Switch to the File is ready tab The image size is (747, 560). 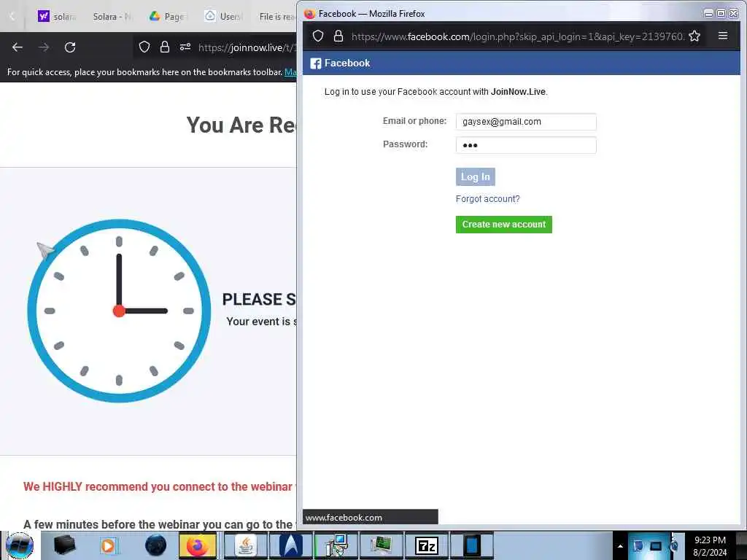[x=276, y=17]
